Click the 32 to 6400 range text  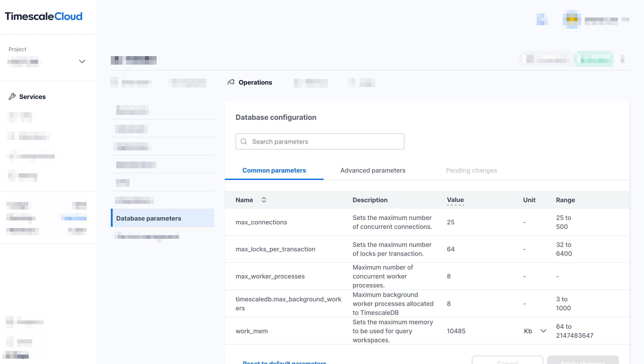564,249
